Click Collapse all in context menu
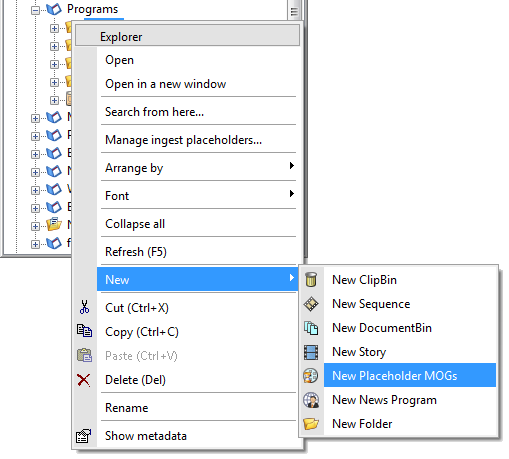 (135, 224)
